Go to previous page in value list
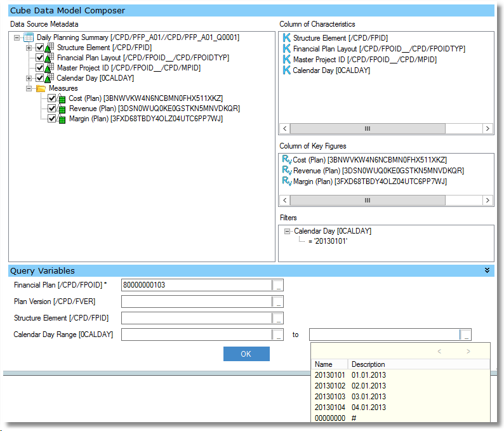The image size is (504, 431). pos(439,351)
